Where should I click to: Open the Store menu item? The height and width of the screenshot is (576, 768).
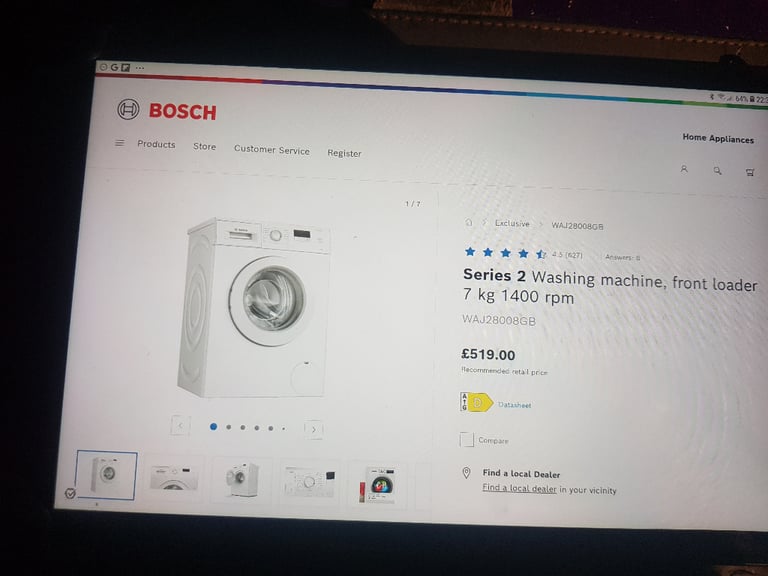tap(204, 146)
